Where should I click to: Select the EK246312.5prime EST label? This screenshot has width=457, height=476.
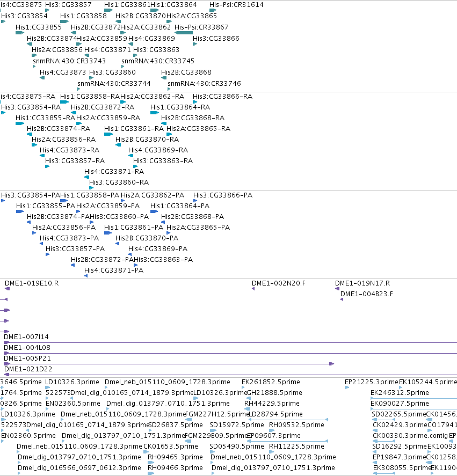tap(400, 392)
